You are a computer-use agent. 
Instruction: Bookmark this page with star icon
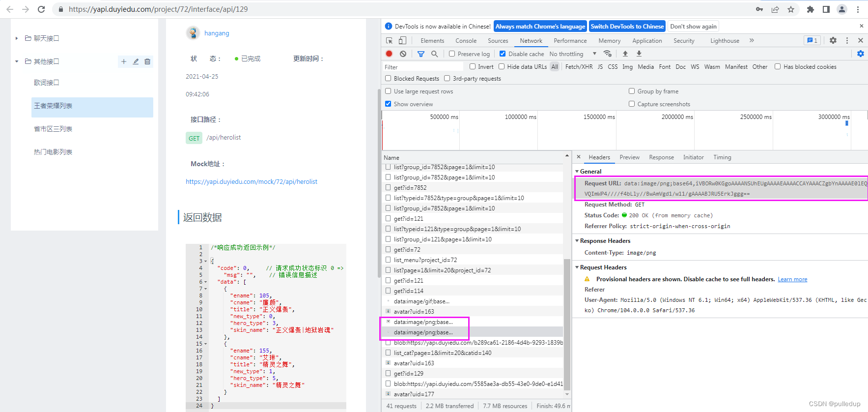[x=791, y=9]
